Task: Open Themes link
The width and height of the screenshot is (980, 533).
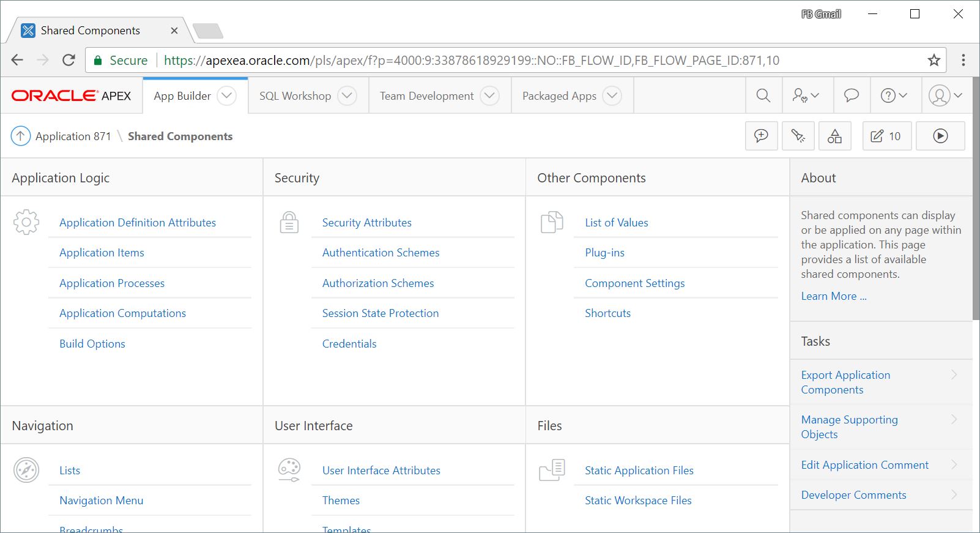Action: 341,501
